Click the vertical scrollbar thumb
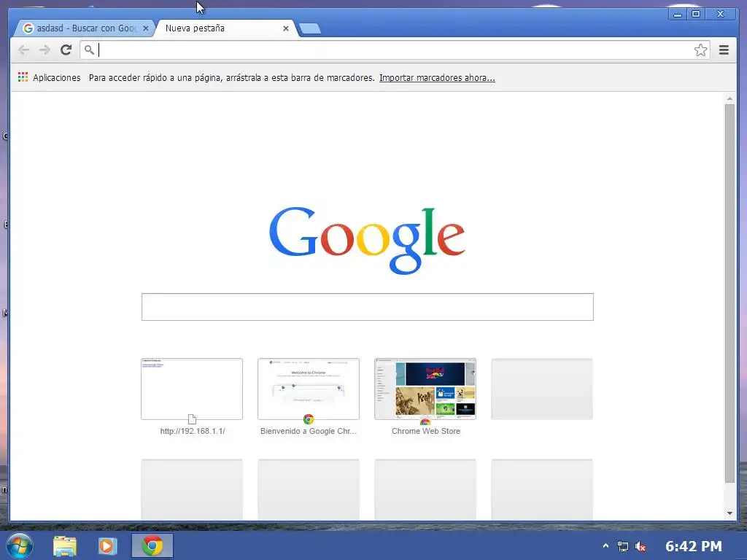 [729, 293]
